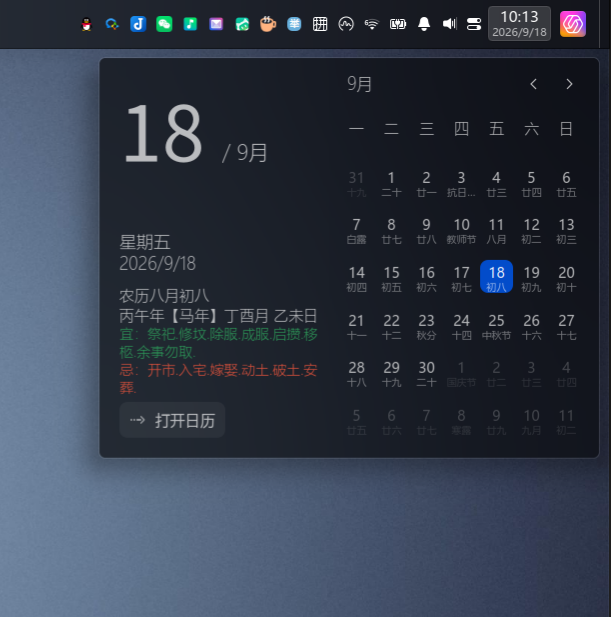611x617 pixels.
Task: Open the QQ penguin tray icon
Action: [x=86, y=24]
